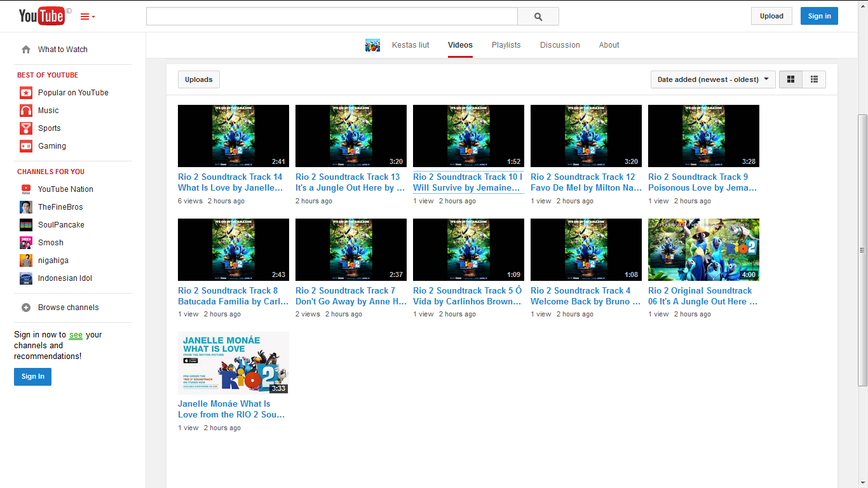Select the Playlists tab
The width and height of the screenshot is (868, 488).
click(506, 45)
